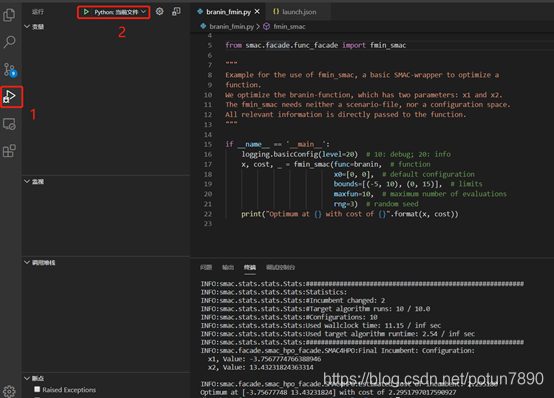Open the Output panel tab
Screen dimensions: 554x398
[x=228, y=268]
